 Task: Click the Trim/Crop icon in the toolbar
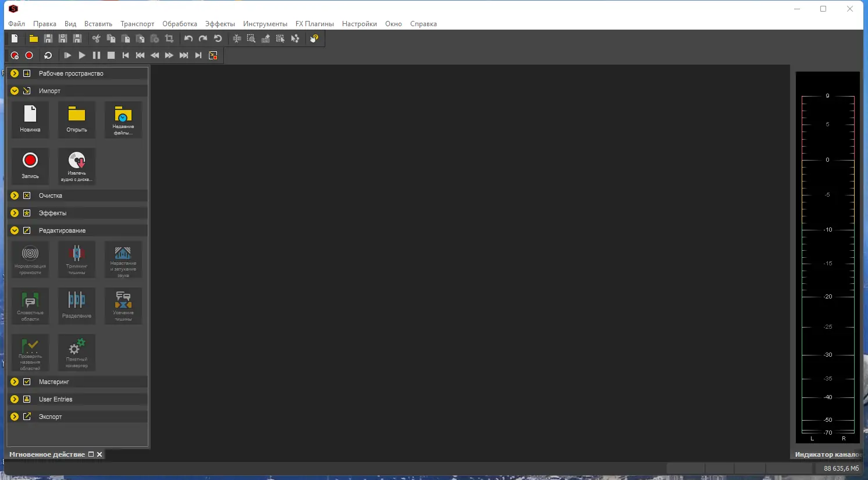[x=169, y=38]
